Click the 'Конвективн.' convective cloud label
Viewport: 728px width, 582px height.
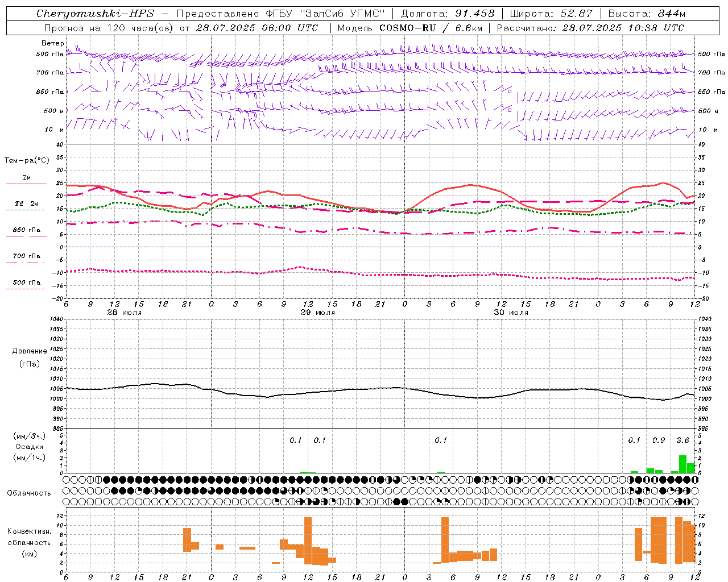tap(30, 531)
